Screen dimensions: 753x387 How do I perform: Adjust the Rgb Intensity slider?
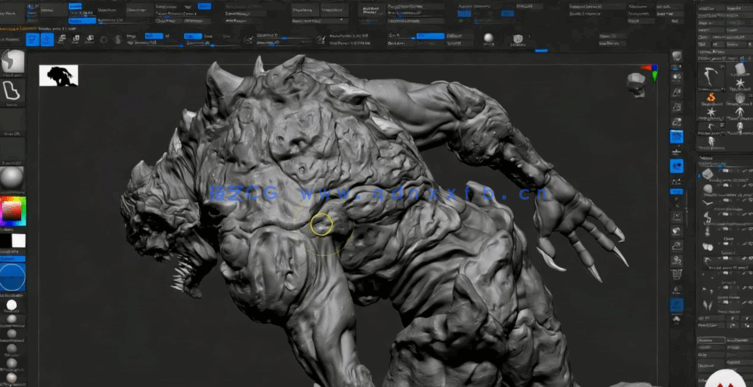(x=155, y=43)
